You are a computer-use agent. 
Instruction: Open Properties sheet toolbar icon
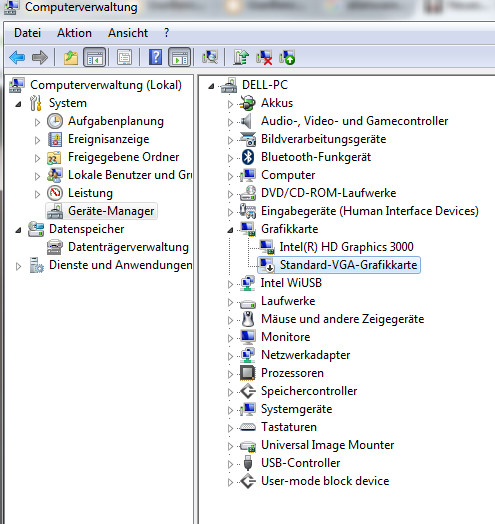125,57
